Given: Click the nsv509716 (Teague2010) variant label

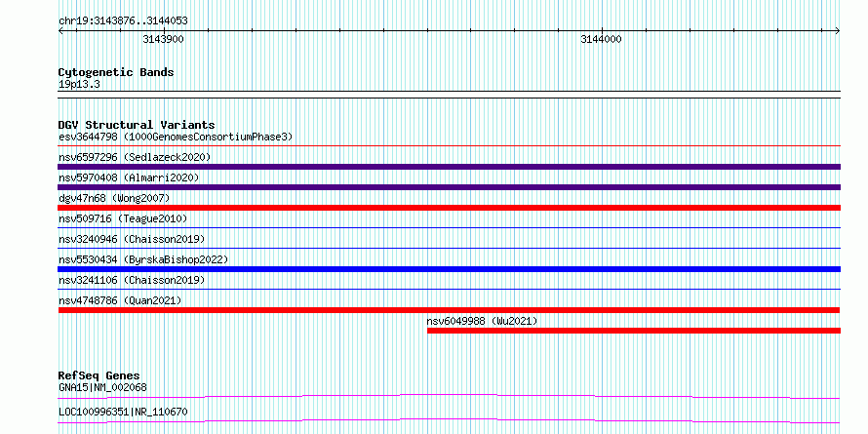Looking at the screenshot, I should pos(123,218).
